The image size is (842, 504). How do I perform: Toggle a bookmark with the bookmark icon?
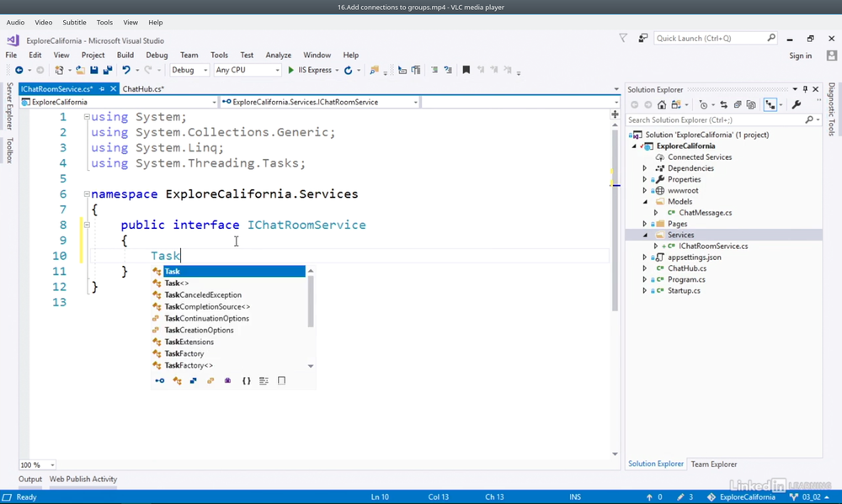pyautogui.click(x=466, y=71)
